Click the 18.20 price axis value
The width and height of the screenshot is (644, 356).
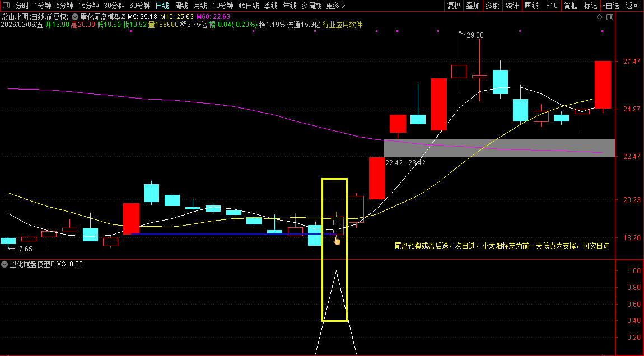[631, 238]
